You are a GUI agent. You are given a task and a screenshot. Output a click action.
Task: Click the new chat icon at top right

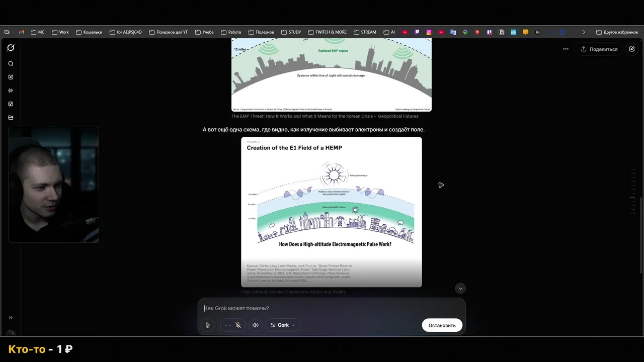632,49
